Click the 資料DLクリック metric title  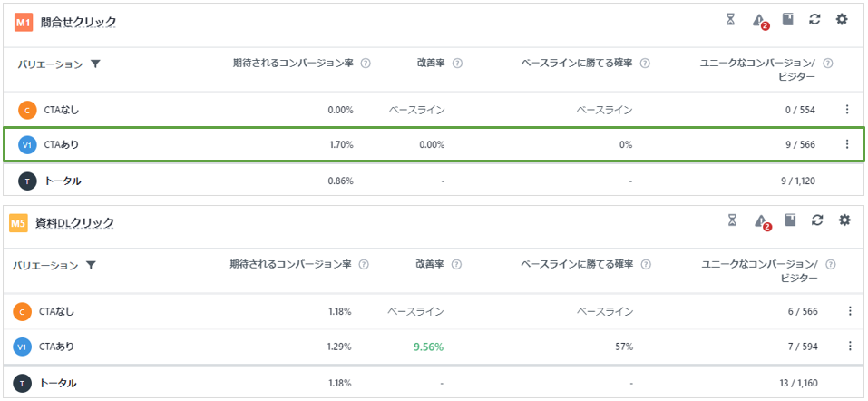pos(77,222)
